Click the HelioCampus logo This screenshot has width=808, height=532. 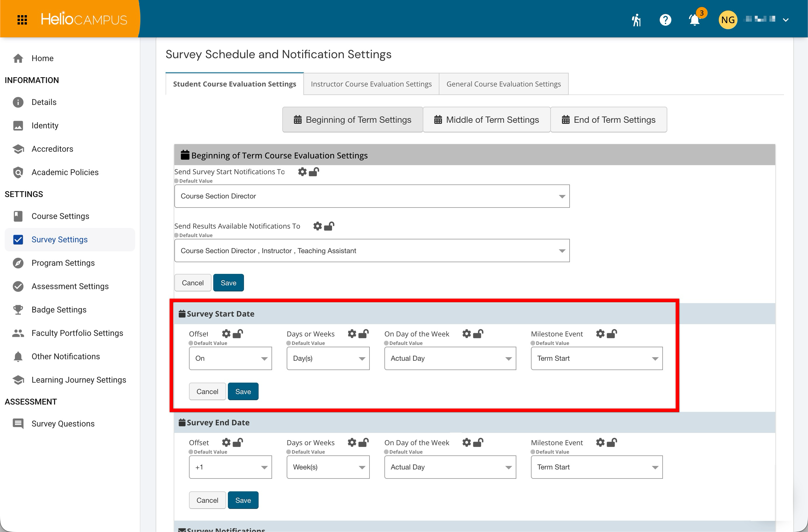tap(84, 19)
